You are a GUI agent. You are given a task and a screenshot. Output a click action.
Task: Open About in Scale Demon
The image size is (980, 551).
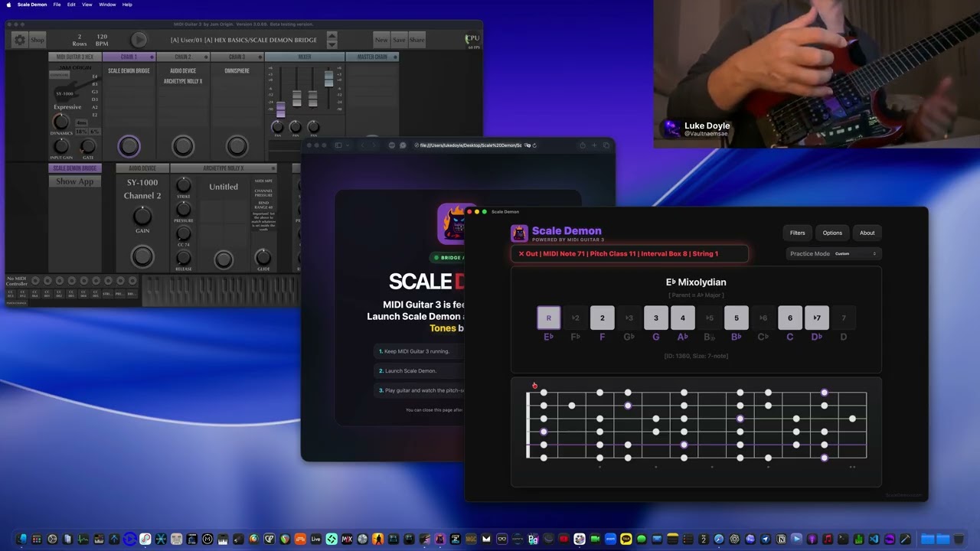[x=867, y=233]
